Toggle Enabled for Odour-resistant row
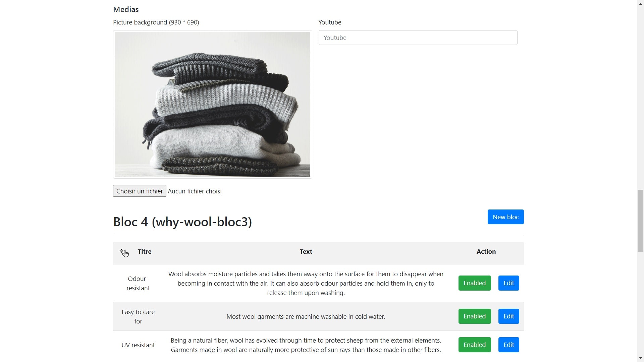 coord(474,283)
